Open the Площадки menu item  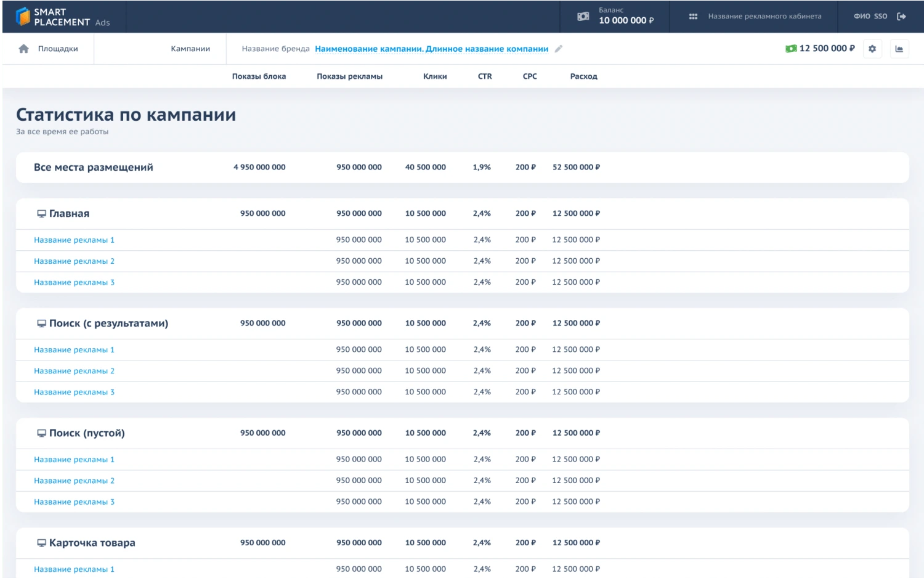pyautogui.click(x=58, y=49)
